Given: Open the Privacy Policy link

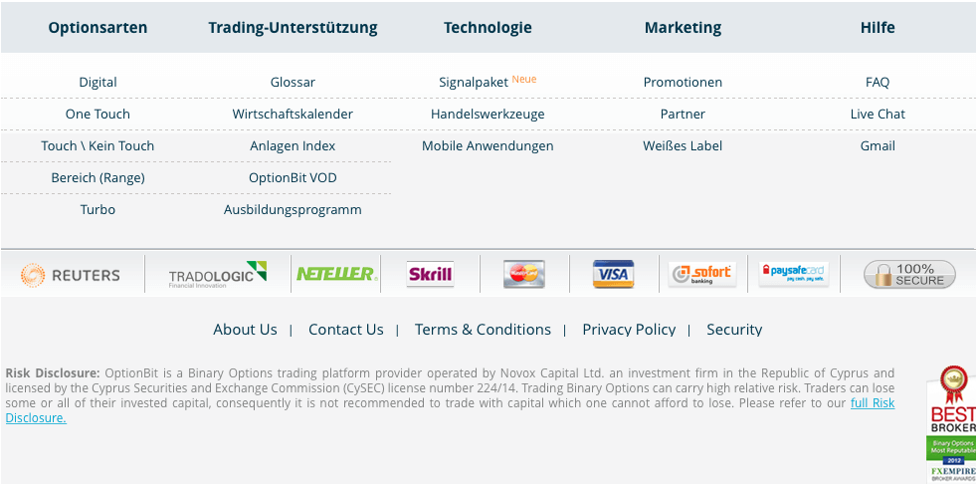Looking at the screenshot, I should pyautogui.click(x=629, y=330).
